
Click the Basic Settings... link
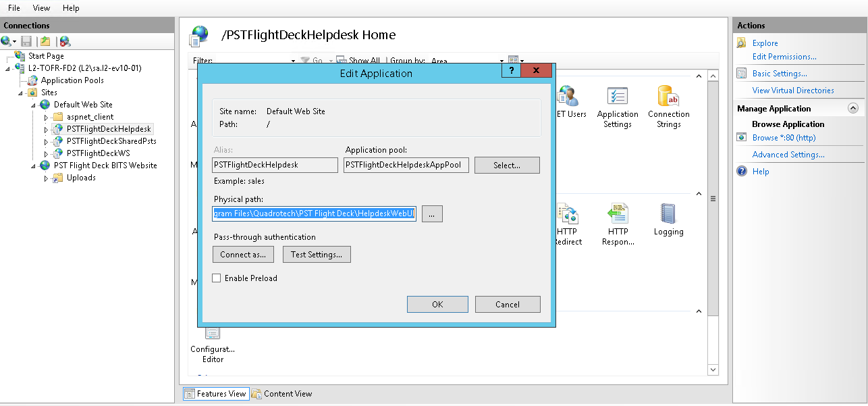point(780,74)
